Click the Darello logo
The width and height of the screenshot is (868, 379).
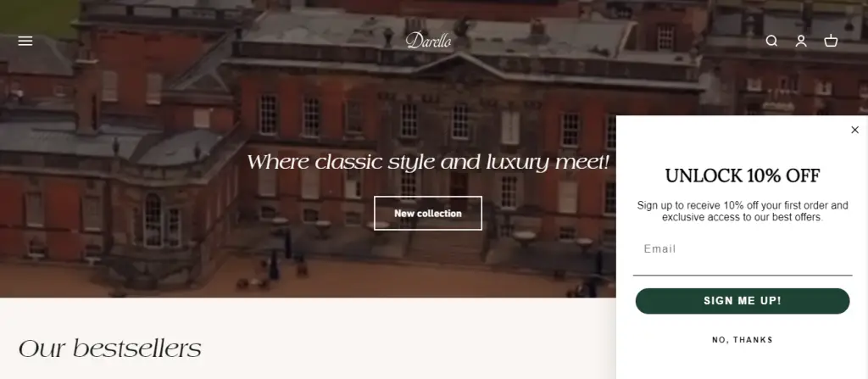click(428, 41)
